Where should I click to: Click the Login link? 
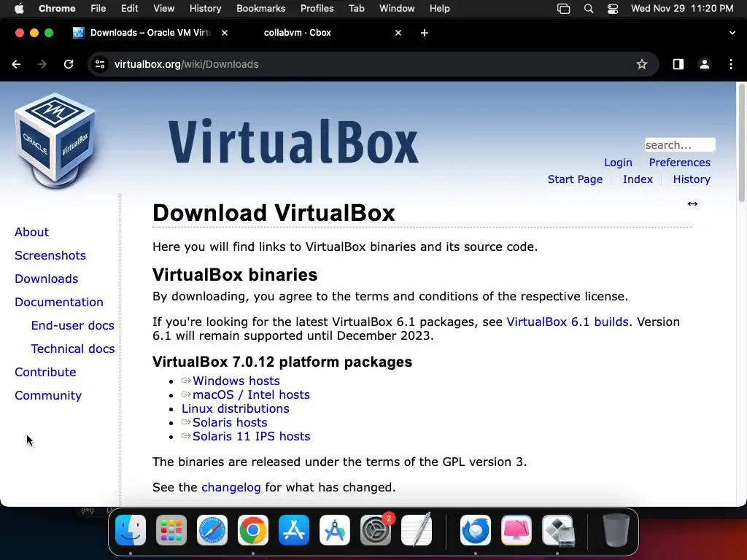point(618,163)
